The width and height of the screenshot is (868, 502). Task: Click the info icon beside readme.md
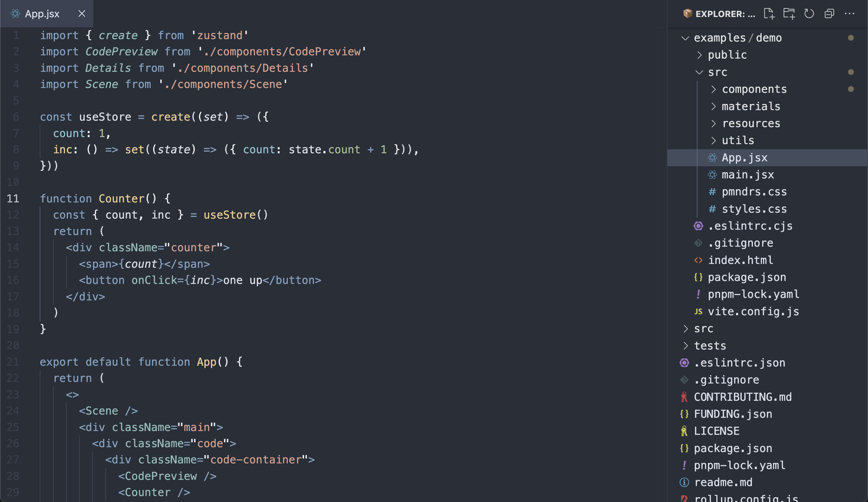pos(684,482)
